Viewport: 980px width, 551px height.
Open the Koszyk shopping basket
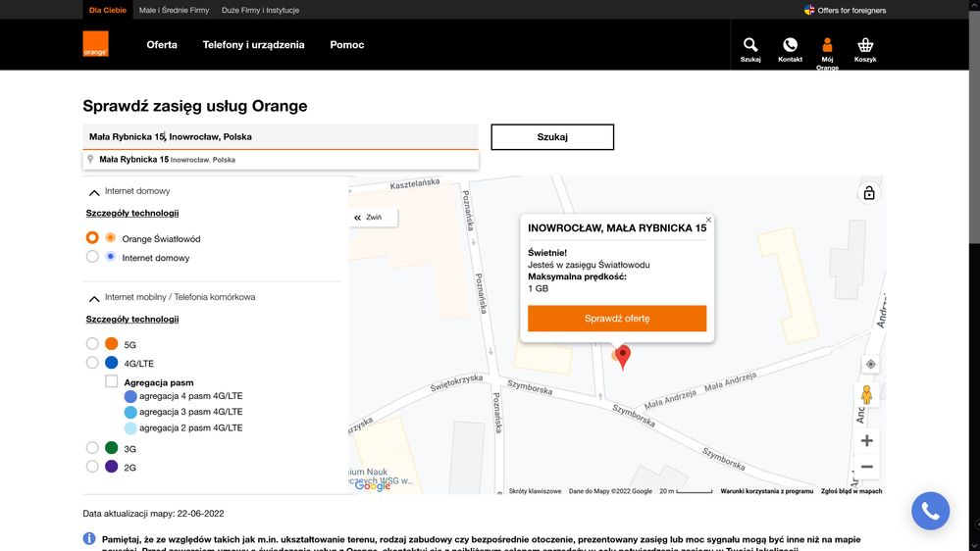865,45
